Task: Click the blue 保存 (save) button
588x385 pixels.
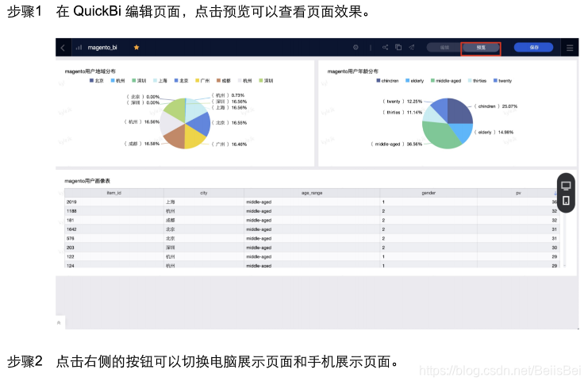Action: click(533, 48)
